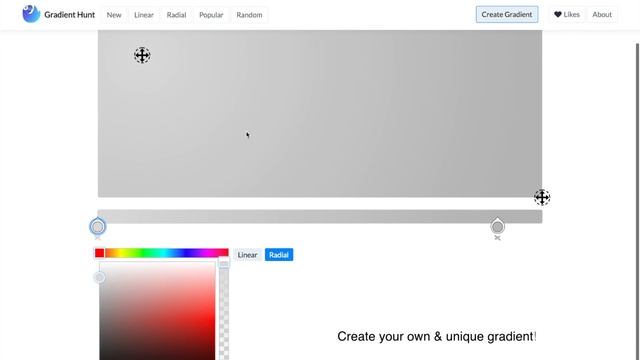The width and height of the screenshot is (640, 360).
Task: Click "Create your own & unique gradient!" text
Action: [437, 336]
